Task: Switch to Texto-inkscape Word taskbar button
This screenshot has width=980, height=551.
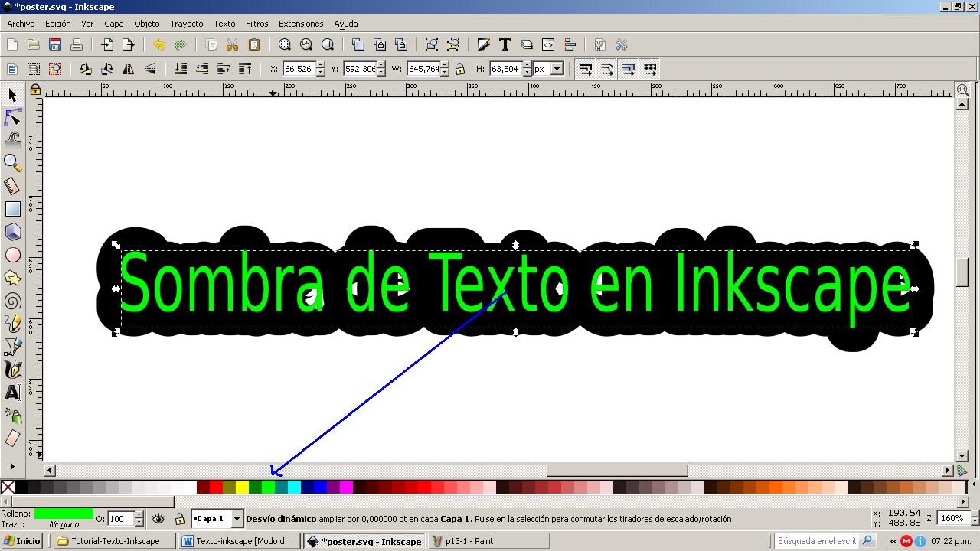Action: click(240, 541)
